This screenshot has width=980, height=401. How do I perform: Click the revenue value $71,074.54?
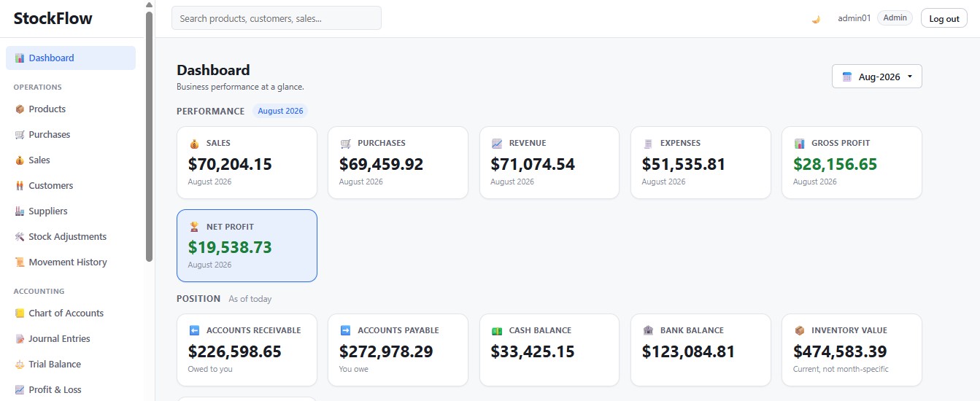(533, 164)
